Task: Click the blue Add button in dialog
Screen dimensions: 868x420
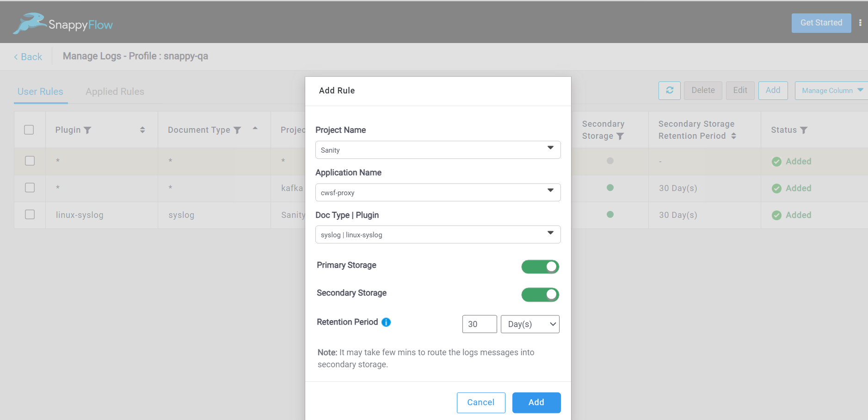Action: pos(536,402)
